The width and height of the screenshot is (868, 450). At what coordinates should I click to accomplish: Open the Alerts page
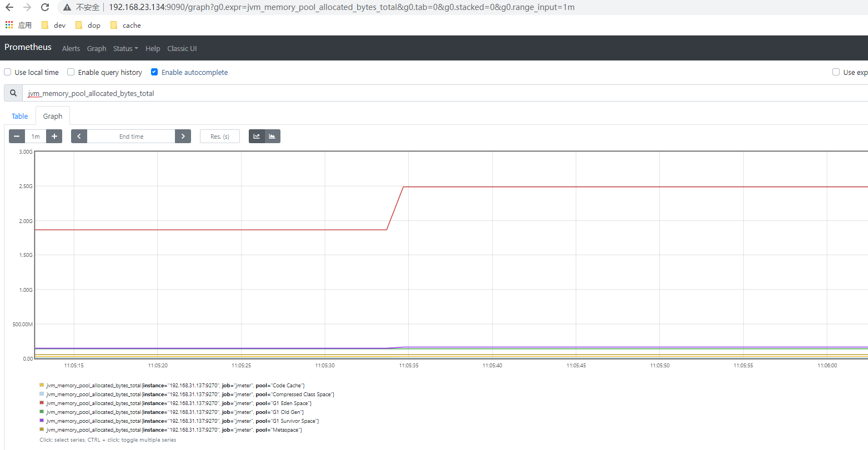[x=71, y=48]
